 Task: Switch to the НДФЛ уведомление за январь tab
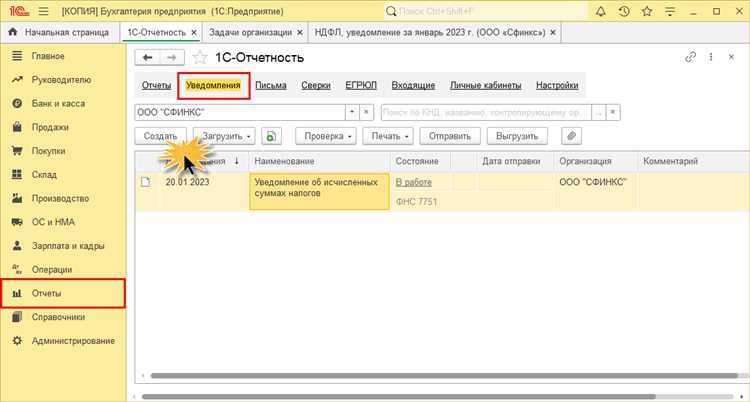[x=430, y=32]
